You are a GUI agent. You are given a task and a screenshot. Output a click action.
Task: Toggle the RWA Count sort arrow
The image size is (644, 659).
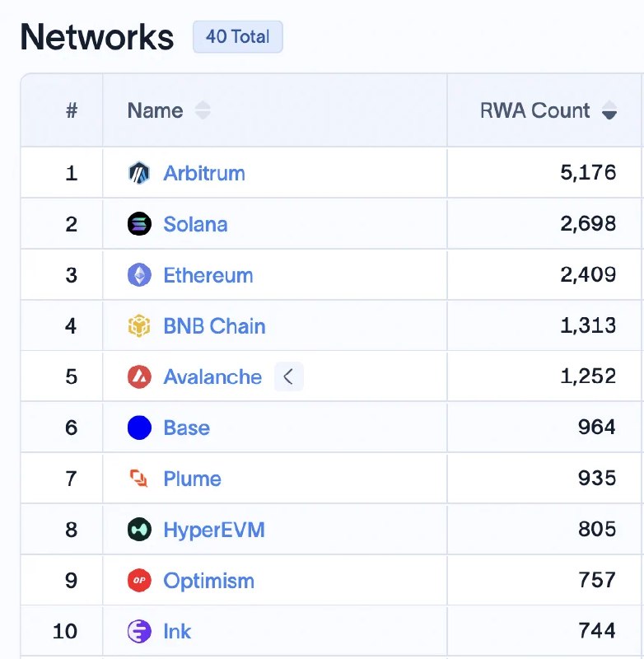point(609,110)
